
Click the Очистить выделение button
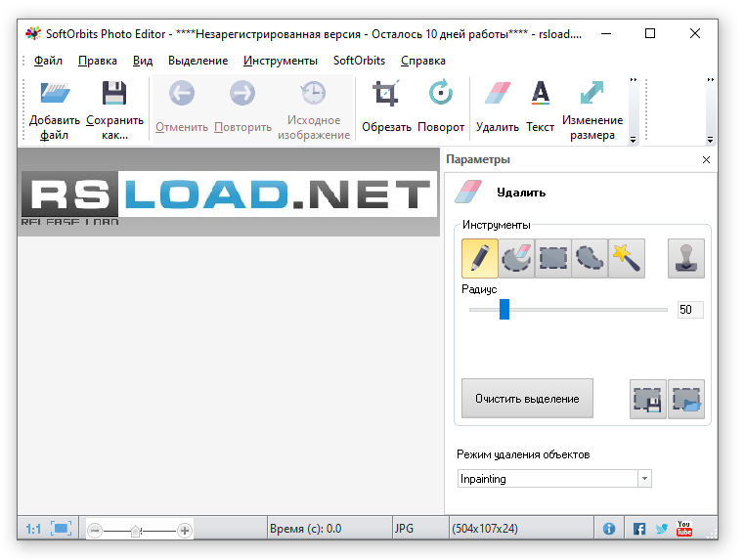(527, 399)
